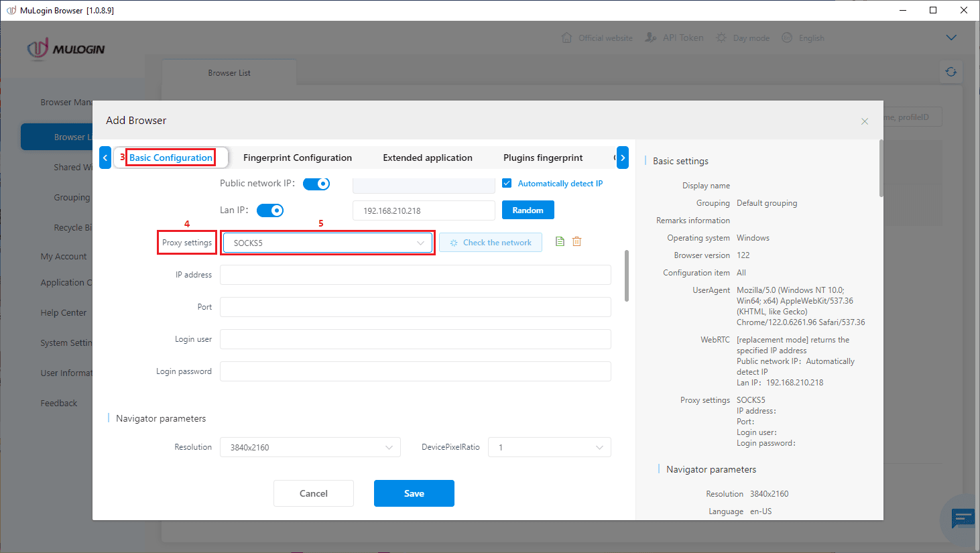Click the Public network IP input field
This screenshot has height=553, width=980.
[x=424, y=185]
